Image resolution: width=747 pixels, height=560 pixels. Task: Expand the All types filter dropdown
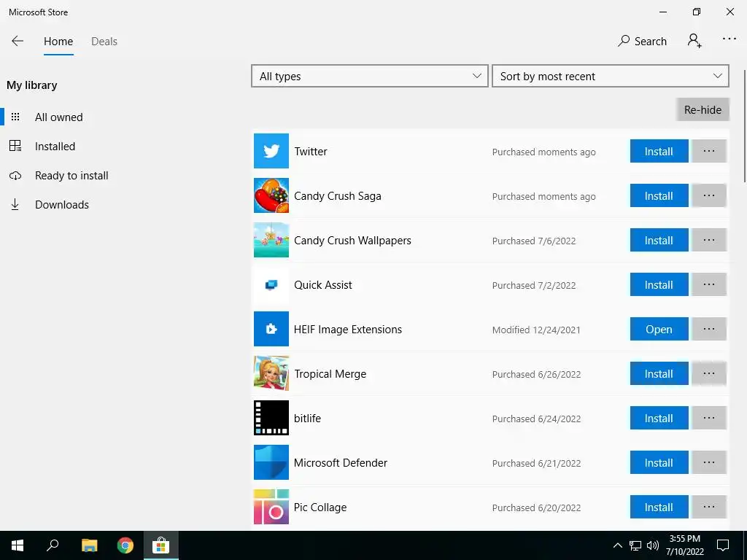pos(370,76)
